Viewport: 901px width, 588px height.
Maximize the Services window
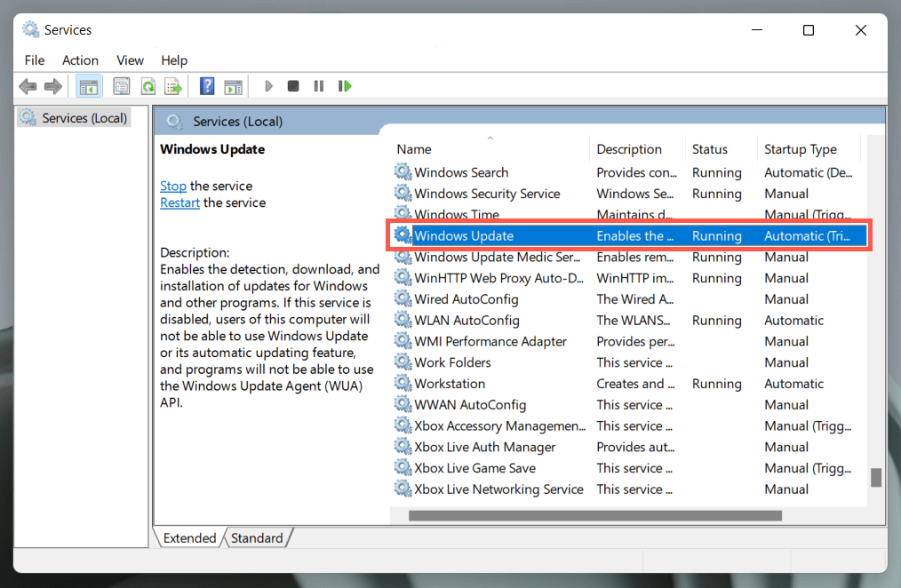(809, 30)
